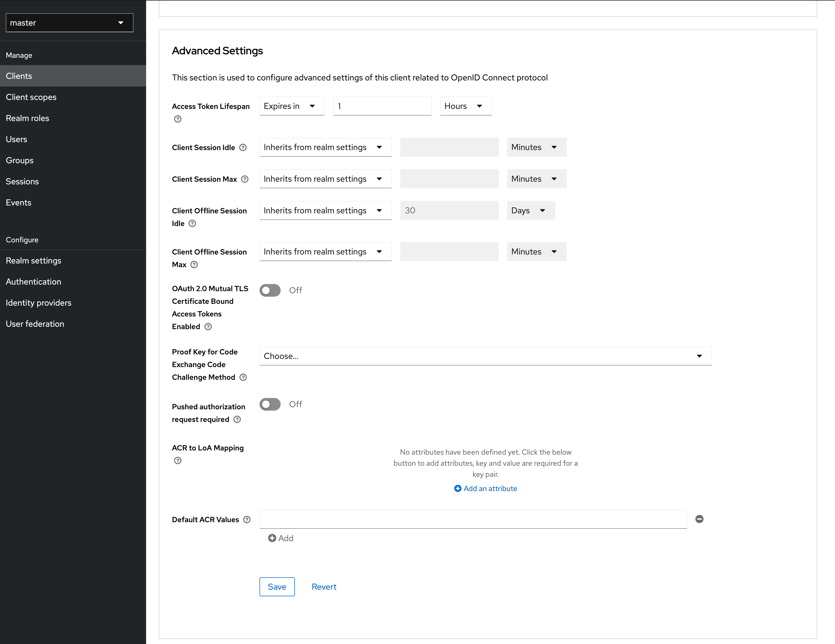The height and width of the screenshot is (644, 835).
Task: Enable Pushed authorization request required
Action: point(270,404)
